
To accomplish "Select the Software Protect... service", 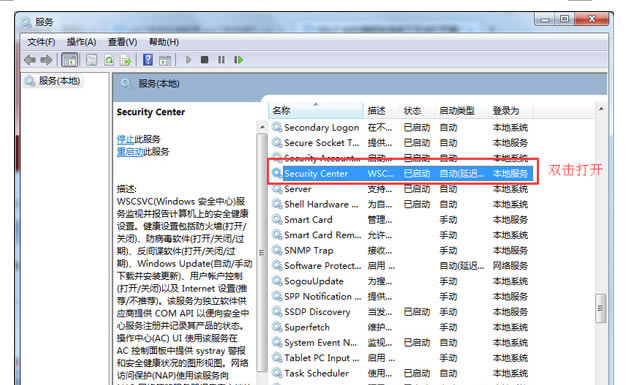I will (x=323, y=266).
